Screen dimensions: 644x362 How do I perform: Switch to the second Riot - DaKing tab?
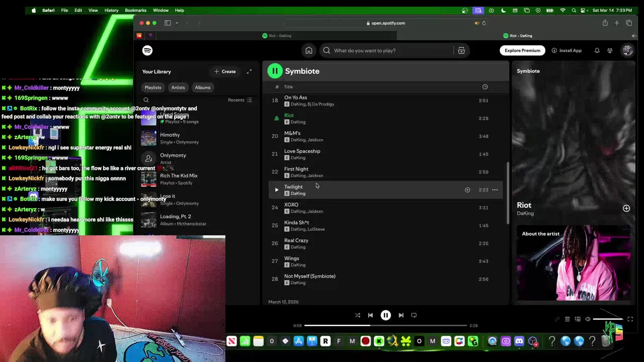(x=517, y=36)
